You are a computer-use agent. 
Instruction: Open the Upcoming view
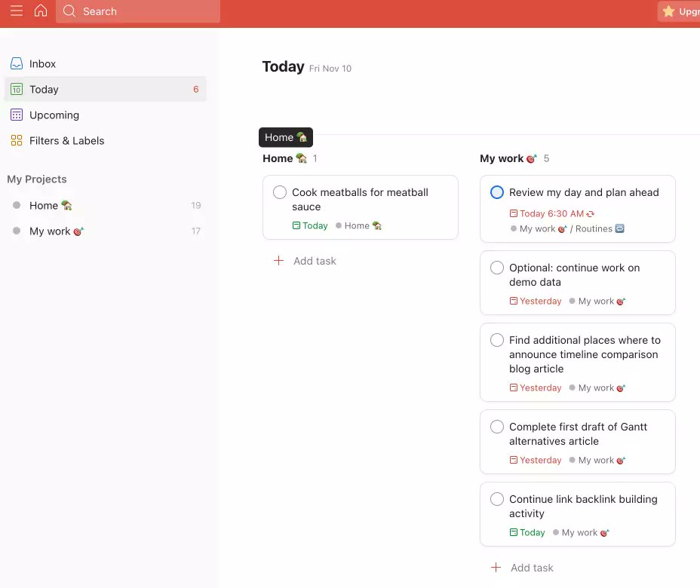[106, 115]
